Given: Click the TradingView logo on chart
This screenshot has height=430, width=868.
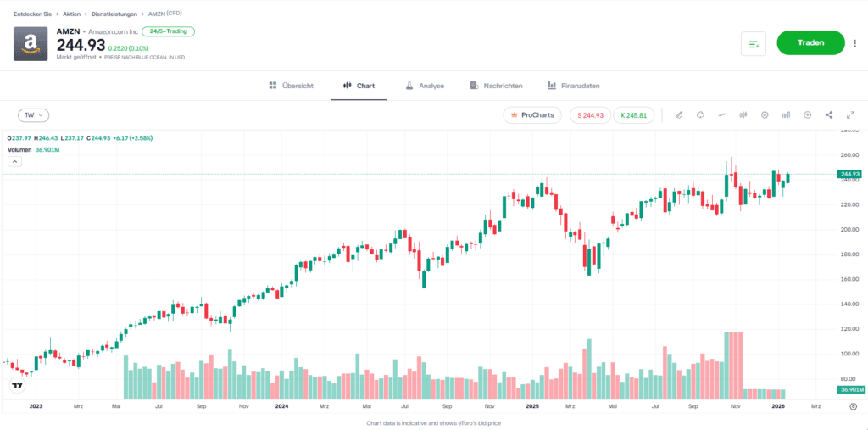Looking at the screenshot, I should click(x=17, y=386).
